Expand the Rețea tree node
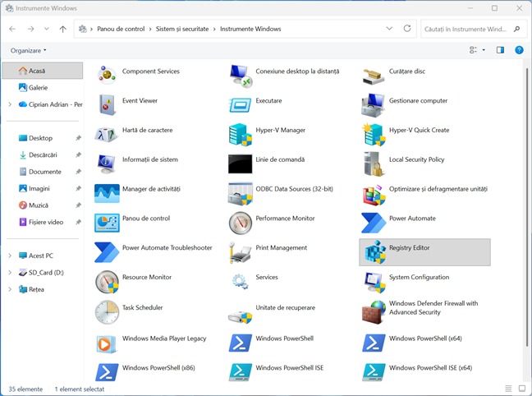This screenshot has height=396, width=532. pos(10,289)
